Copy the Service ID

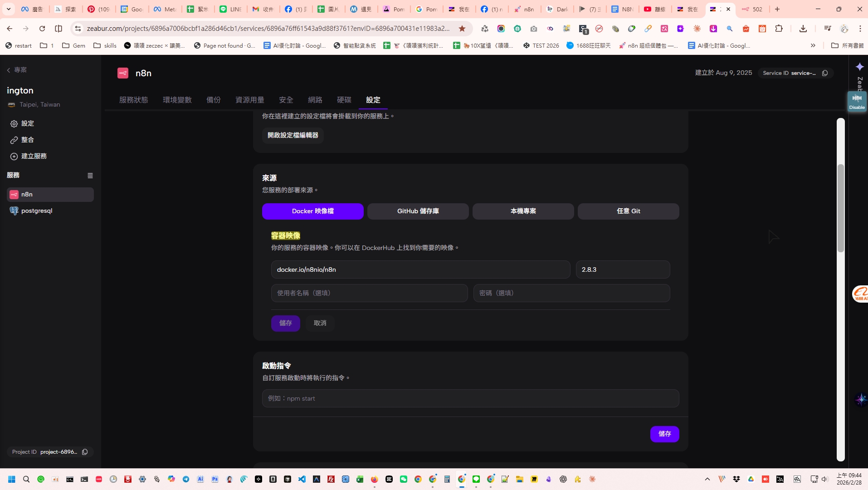(825, 73)
